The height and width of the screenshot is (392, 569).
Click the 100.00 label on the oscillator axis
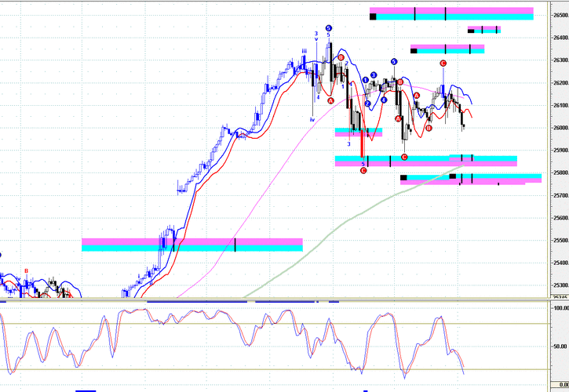click(559, 310)
